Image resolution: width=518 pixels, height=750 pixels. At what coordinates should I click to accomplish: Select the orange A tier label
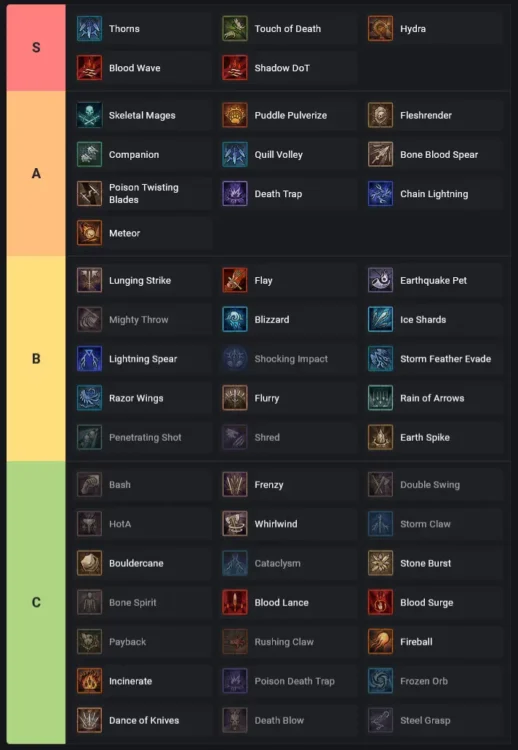point(36,174)
